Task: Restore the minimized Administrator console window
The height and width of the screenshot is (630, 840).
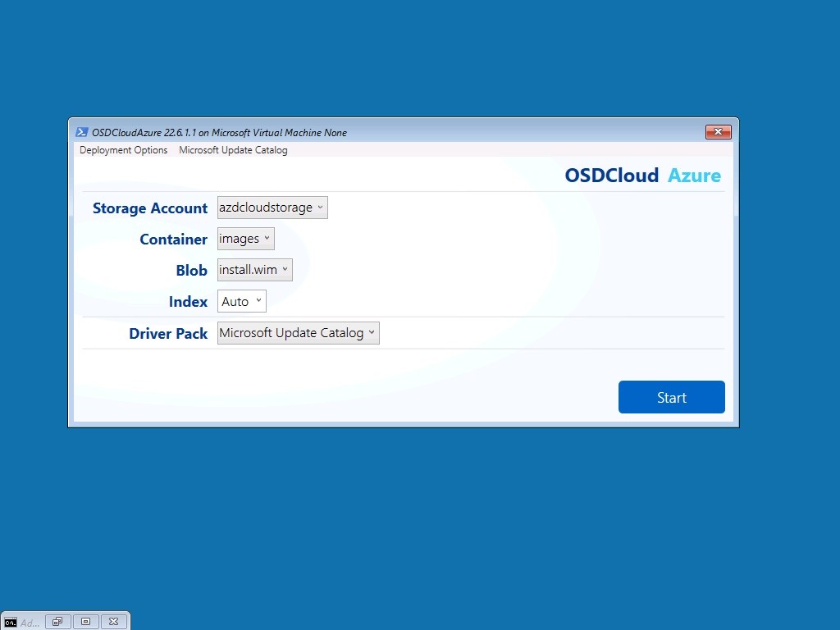Action: coord(58,622)
